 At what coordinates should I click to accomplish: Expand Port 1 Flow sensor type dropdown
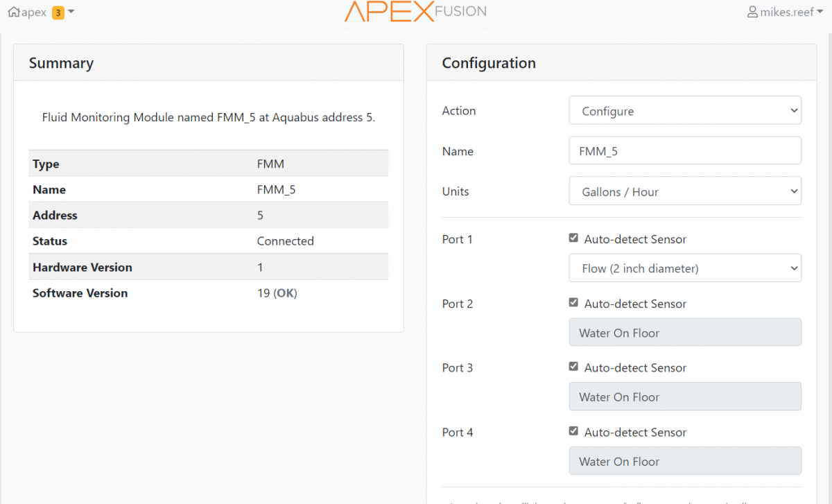click(684, 268)
